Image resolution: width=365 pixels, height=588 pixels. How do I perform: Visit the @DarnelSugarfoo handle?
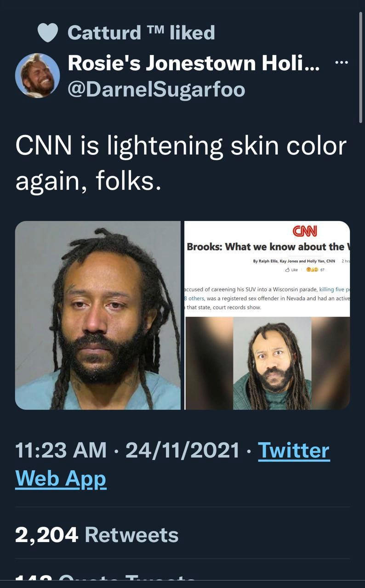coord(156,89)
